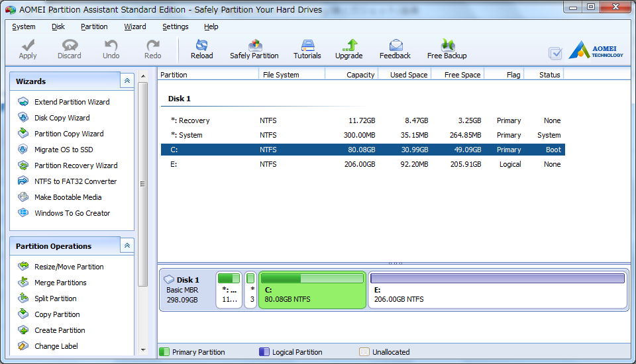Click the task list checkbox icon near AOMEI logo

point(555,53)
